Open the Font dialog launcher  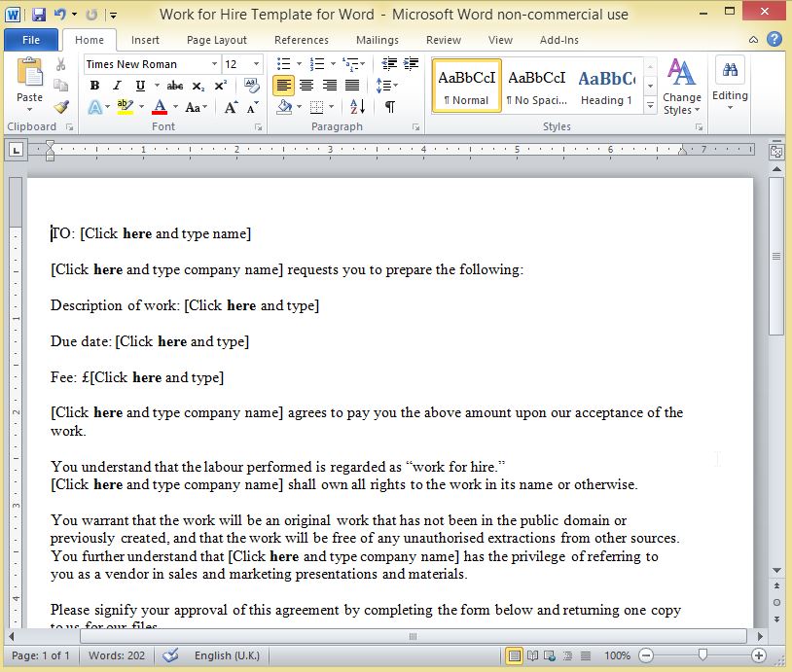pyautogui.click(x=259, y=127)
